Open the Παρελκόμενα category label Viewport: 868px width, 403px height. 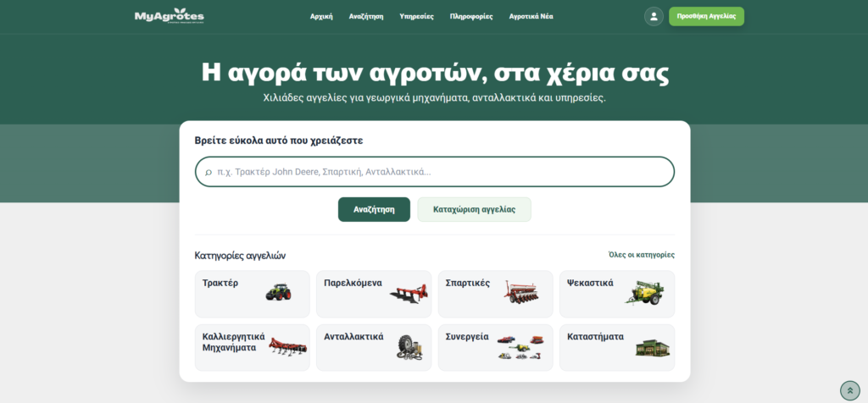(353, 283)
